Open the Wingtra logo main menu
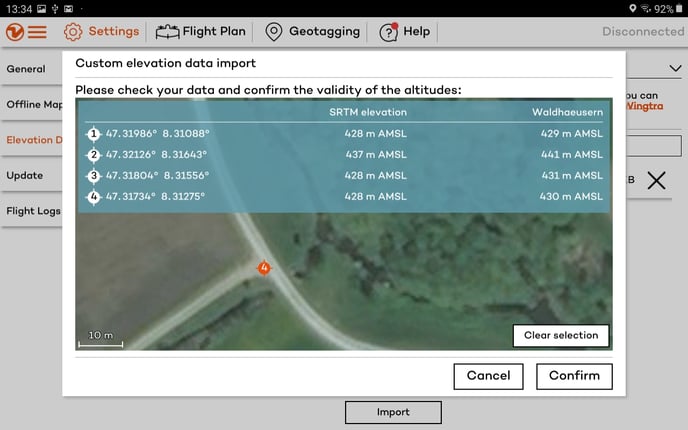688x430 pixels. (x=26, y=32)
